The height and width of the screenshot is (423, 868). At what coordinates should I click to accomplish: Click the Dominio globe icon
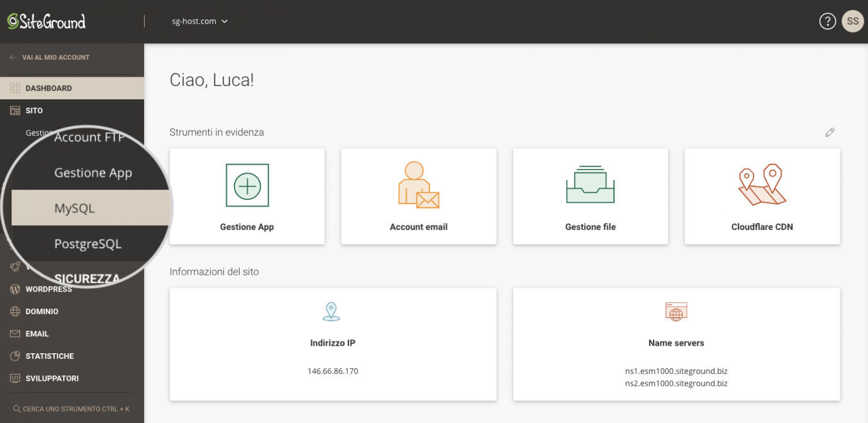[15, 312]
